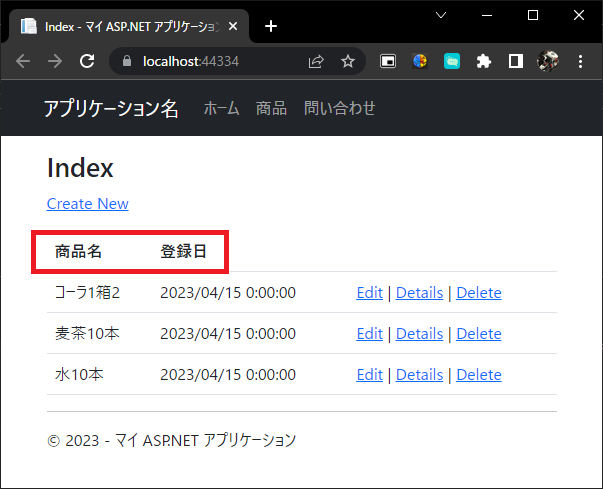Click the © 2023 footer text

(x=172, y=441)
